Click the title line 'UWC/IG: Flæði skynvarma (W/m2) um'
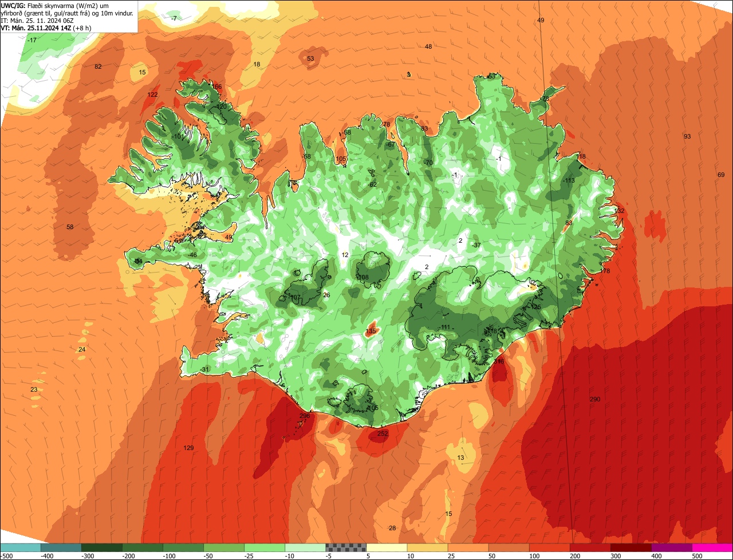This screenshot has width=733, height=560. [x=54, y=5]
